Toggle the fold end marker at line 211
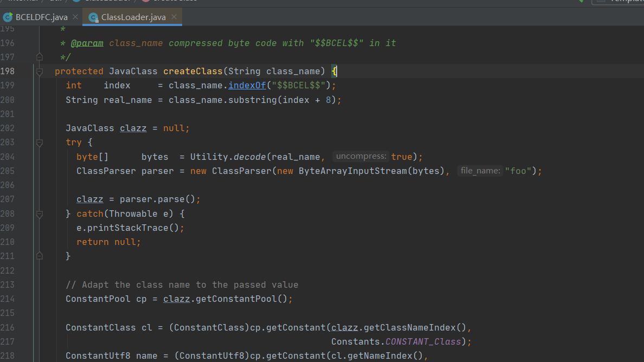This screenshot has height=362, width=644. tap(40, 256)
